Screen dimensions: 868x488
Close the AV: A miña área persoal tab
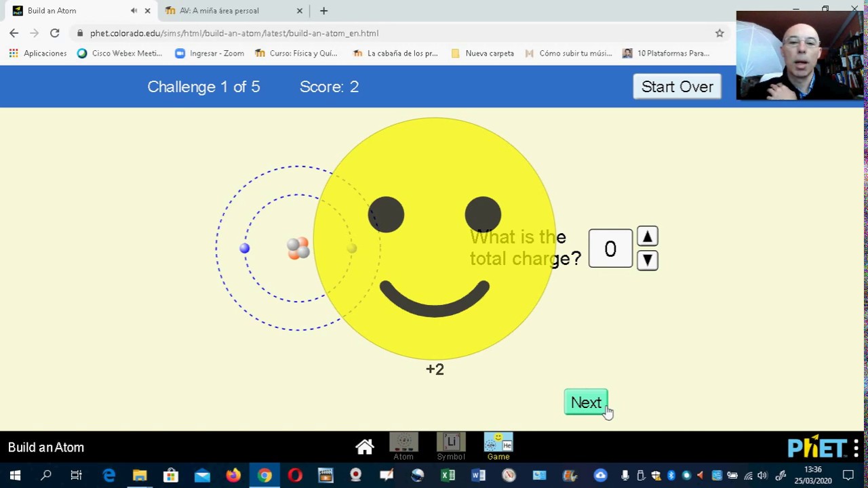[299, 11]
